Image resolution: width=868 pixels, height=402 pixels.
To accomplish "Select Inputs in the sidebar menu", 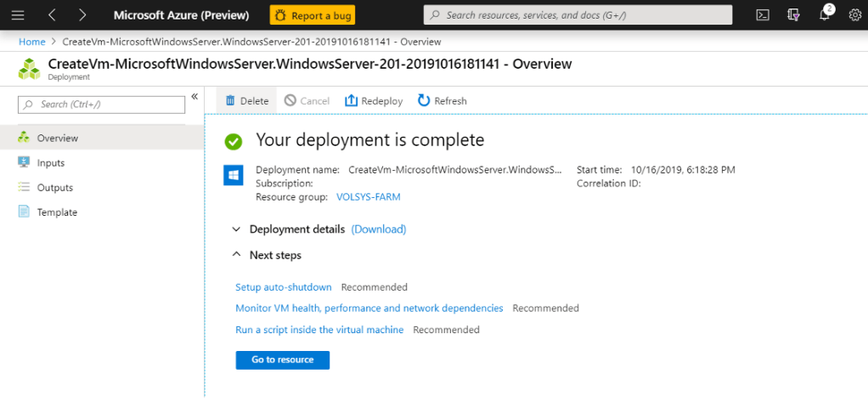I will point(51,163).
